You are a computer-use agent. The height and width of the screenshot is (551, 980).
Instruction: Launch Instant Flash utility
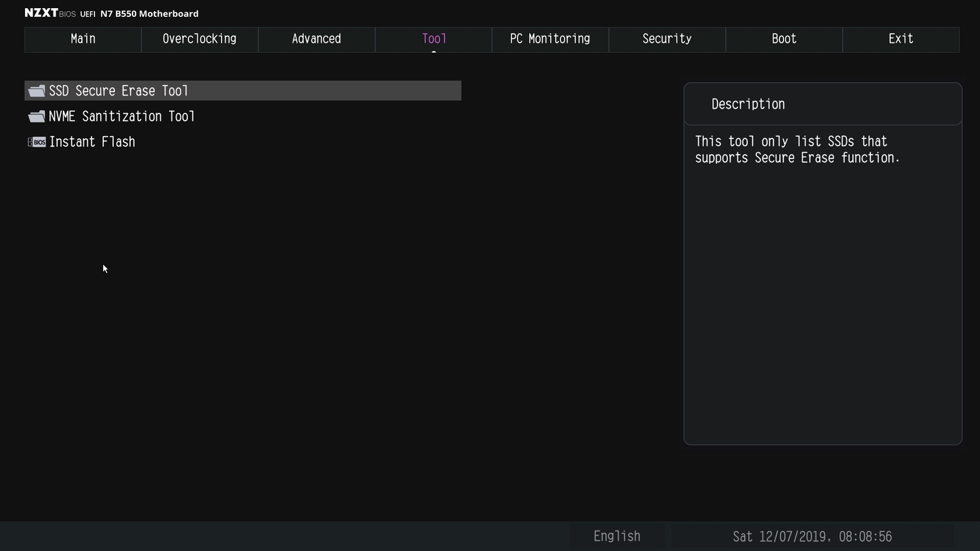[243, 142]
